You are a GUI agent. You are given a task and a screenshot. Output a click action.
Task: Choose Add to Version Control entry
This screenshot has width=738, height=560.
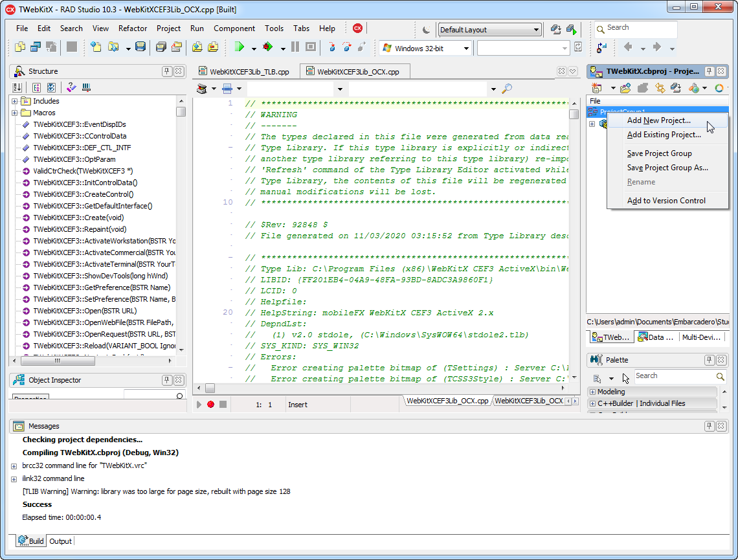pos(667,201)
